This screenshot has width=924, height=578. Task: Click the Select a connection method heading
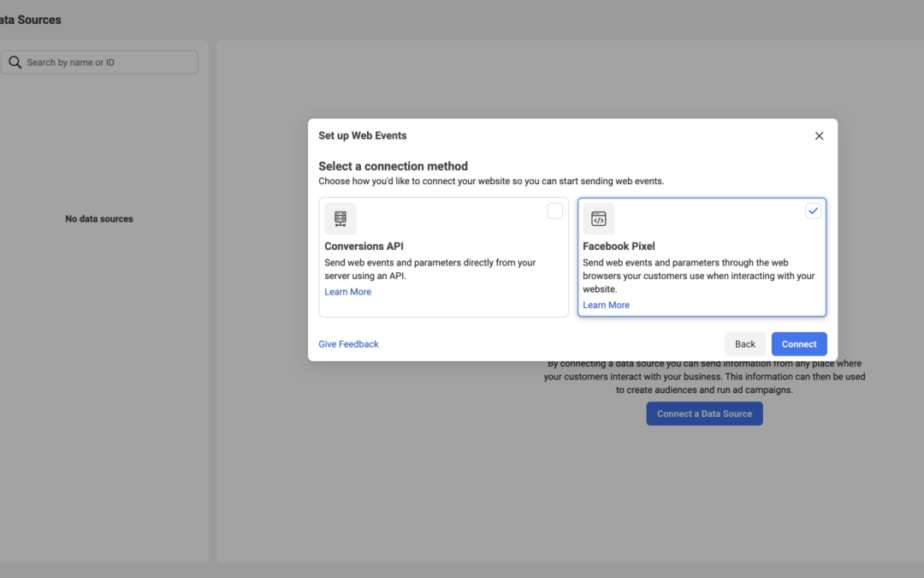(x=393, y=166)
